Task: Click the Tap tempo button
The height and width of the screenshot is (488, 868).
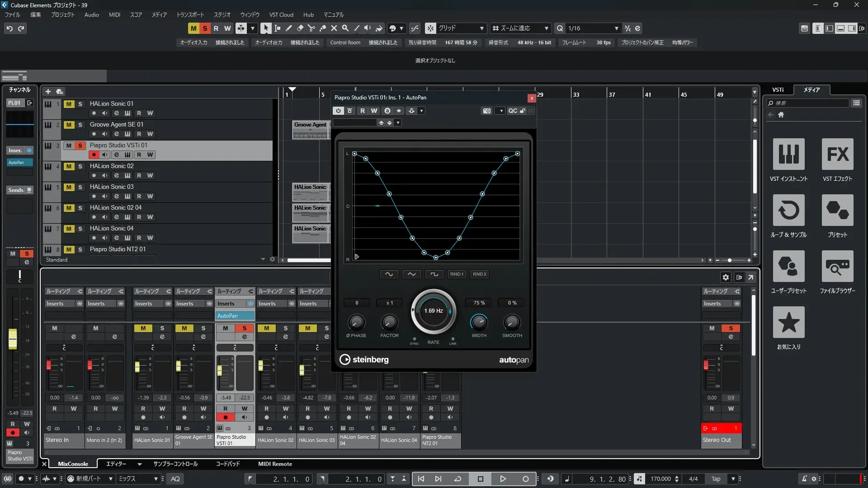Action: [716, 479]
